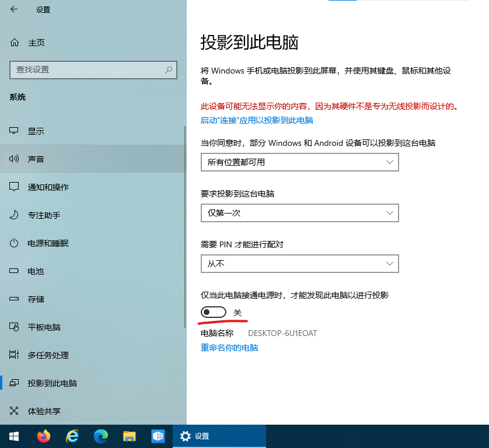Select 声音 in the system sidebar

35,159
